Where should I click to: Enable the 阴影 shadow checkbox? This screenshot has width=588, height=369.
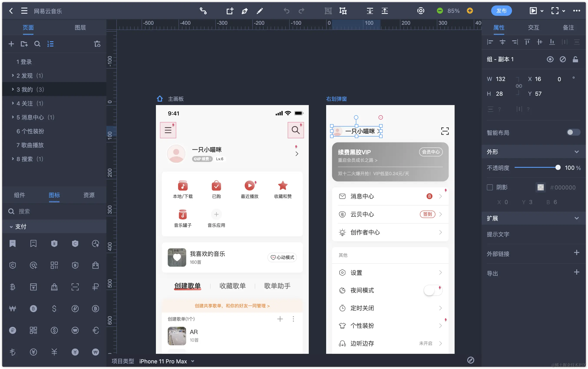click(490, 187)
